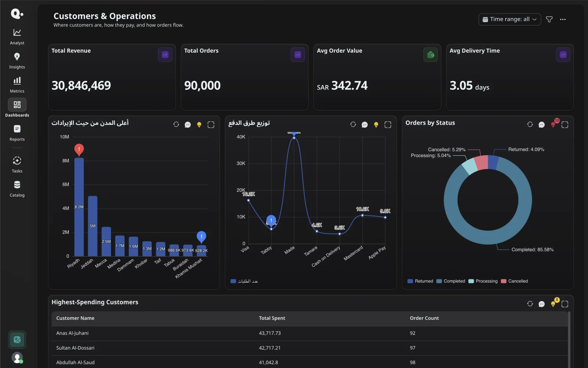
Task: Open comments on the payment methods chart
Action: (x=365, y=125)
